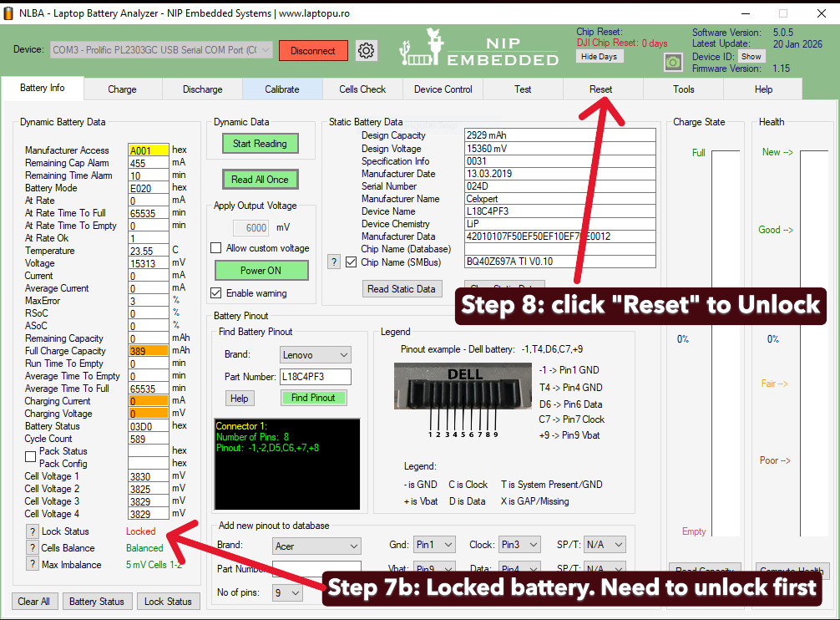Image resolution: width=840 pixels, height=620 pixels.
Task: Click the black pinout result output box
Action: 287,464
